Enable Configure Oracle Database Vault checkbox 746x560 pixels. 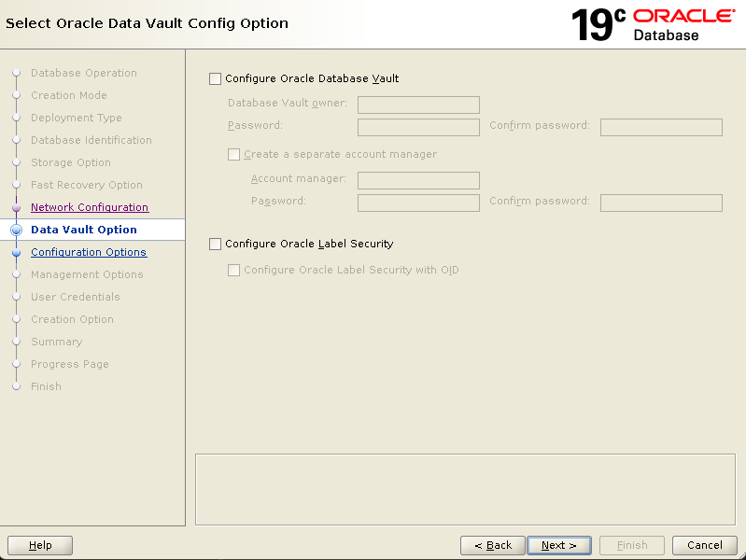pyautogui.click(x=215, y=78)
